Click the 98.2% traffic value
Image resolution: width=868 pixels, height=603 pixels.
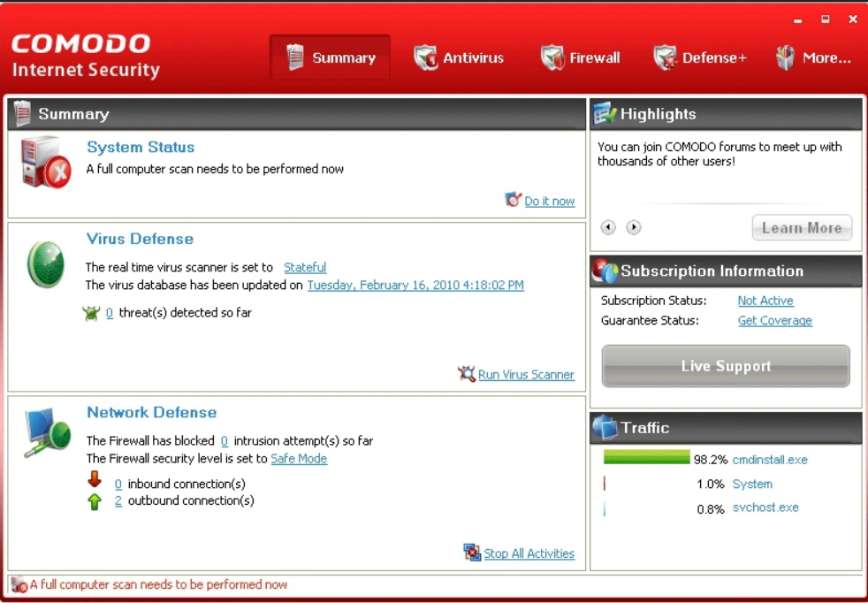click(711, 460)
